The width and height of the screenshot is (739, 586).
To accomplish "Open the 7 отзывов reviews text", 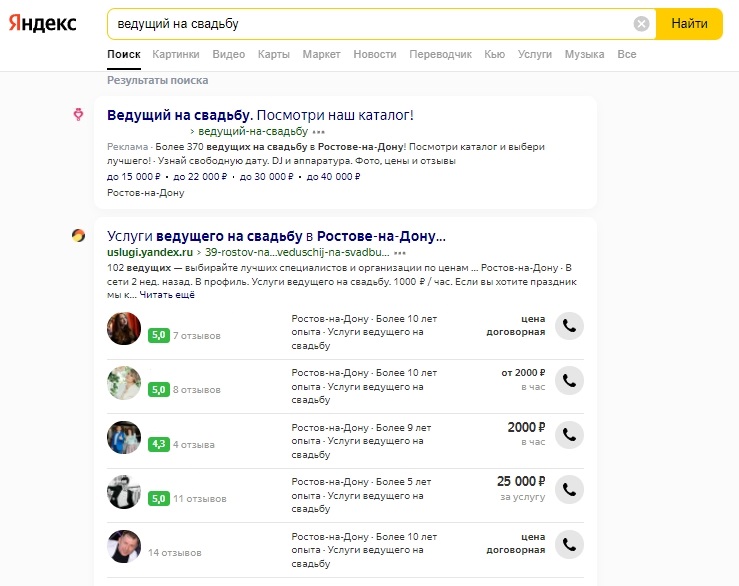I will tap(197, 336).
